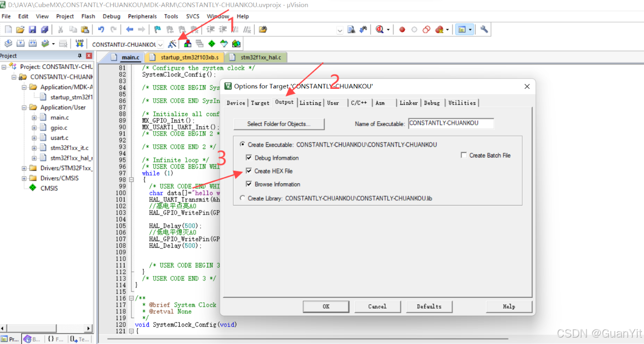644x344 pixels.
Task: Open the Peripherals menu
Action: (142, 16)
